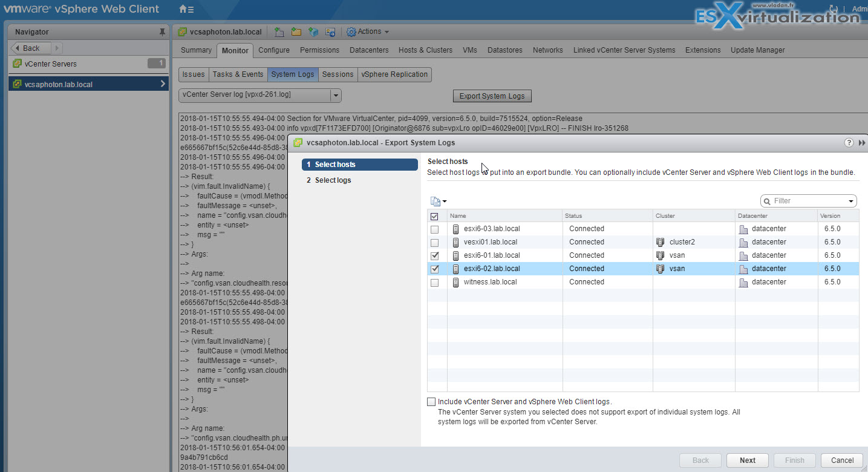Switch to Hosts & Clusters tab
Viewport: 868px width, 472px height.
425,50
